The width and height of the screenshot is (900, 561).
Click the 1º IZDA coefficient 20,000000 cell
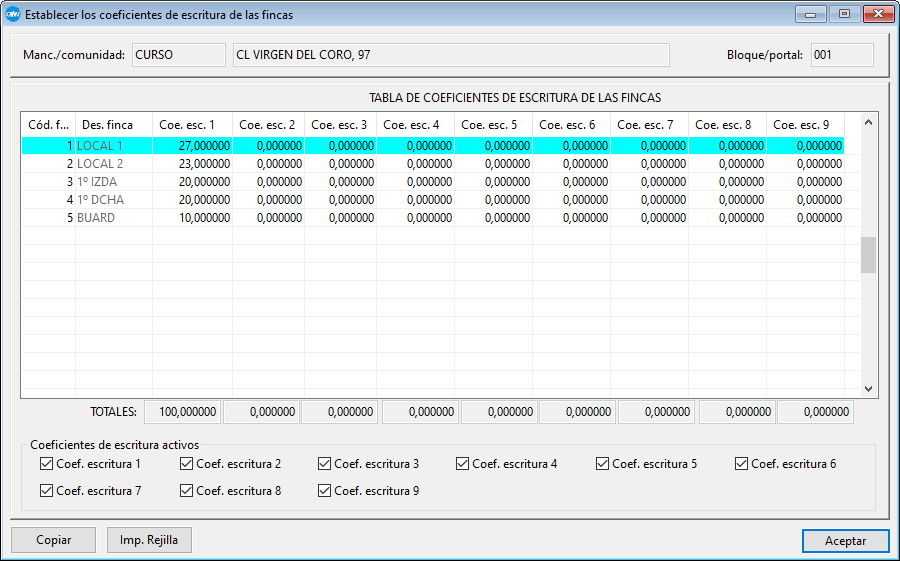pyautogui.click(x=192, y=182)
